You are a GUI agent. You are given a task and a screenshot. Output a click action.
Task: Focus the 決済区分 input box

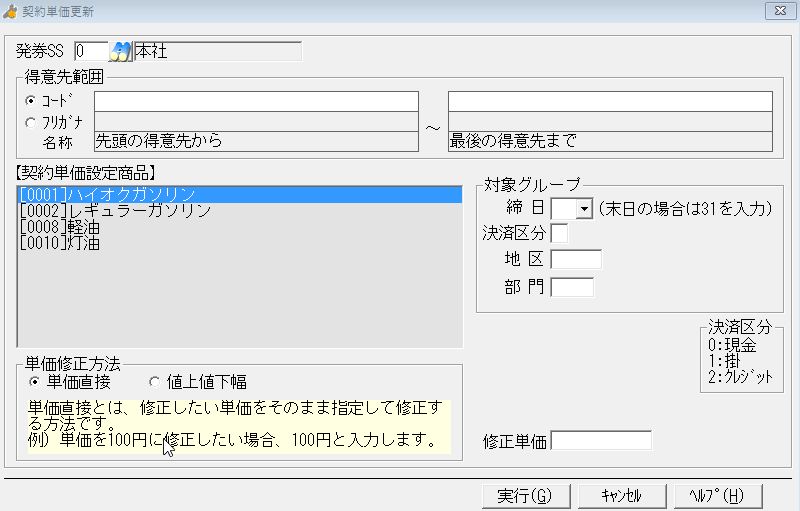click(559, 234)
